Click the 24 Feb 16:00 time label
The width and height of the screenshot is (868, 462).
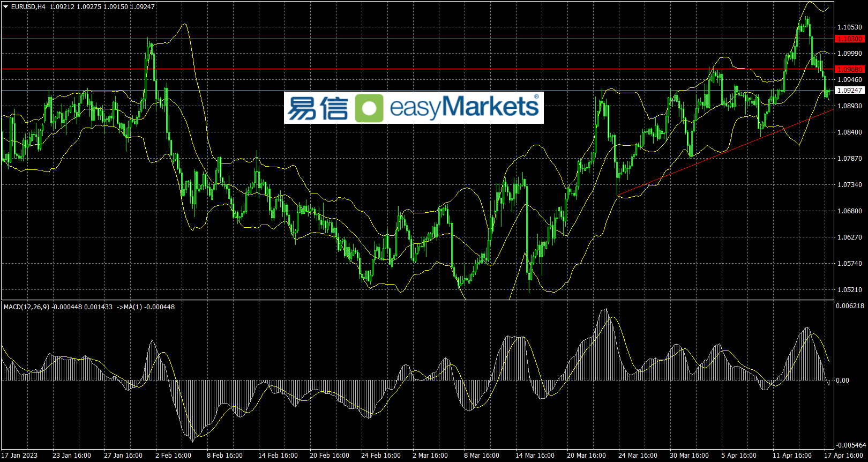pos(381,456)
